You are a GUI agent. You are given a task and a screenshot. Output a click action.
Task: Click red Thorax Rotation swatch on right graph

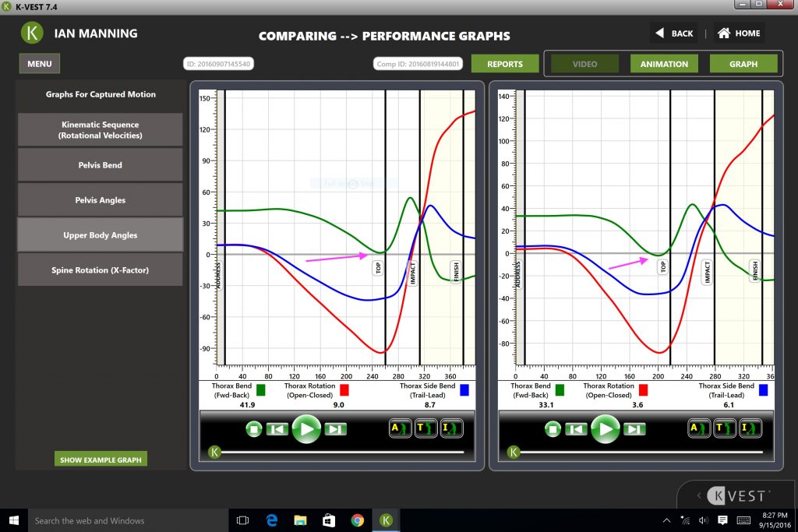(643, 390)
